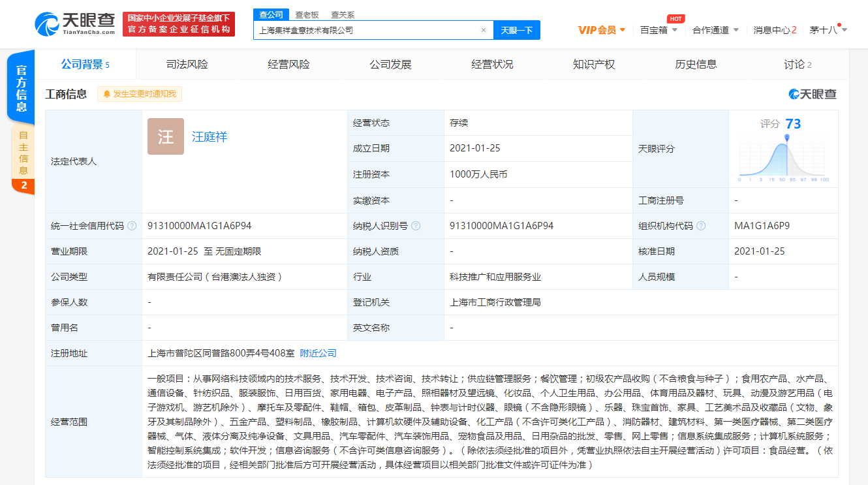Screen dimensions: 868x485
Task: Open legal representative 汪庭祥 profile link
Action: [209, 136]
